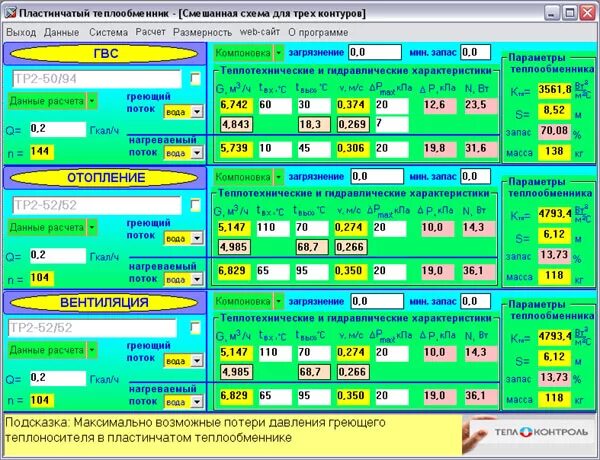Click ОТОПЛЕНИЕ heating inlet temperature field 110
600x460 pixels.
point(273,228)
